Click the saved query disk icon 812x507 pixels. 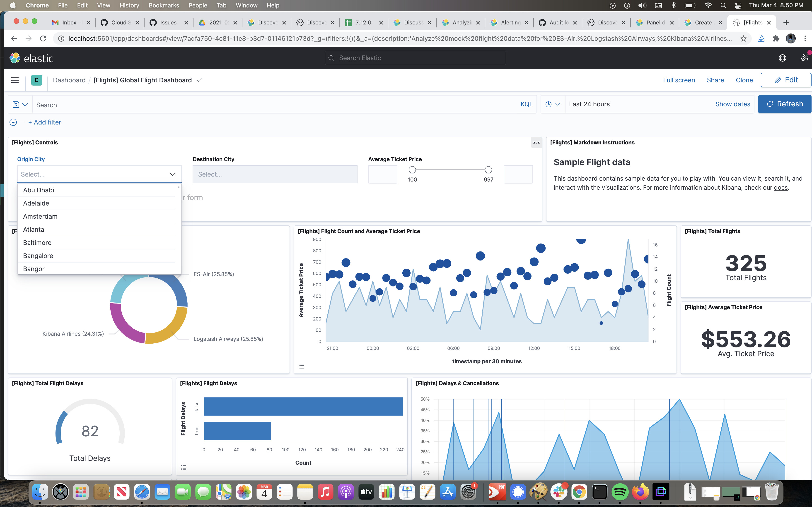coord(16,105)
